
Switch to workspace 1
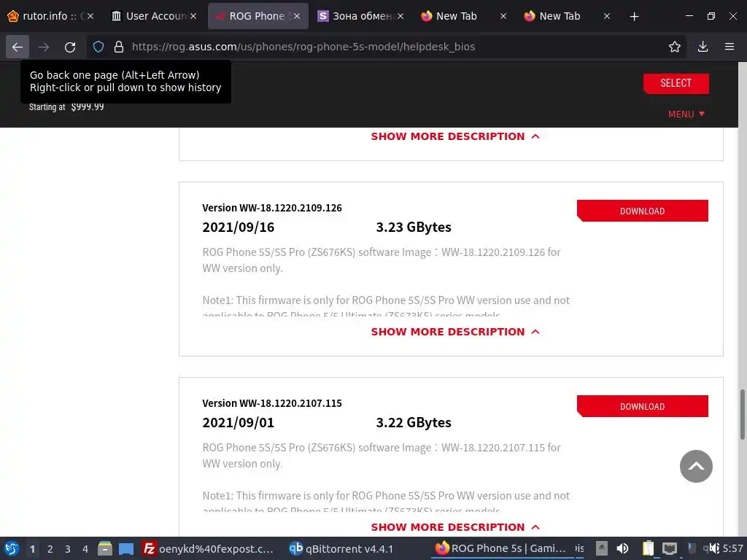click(x=32, y=549)
